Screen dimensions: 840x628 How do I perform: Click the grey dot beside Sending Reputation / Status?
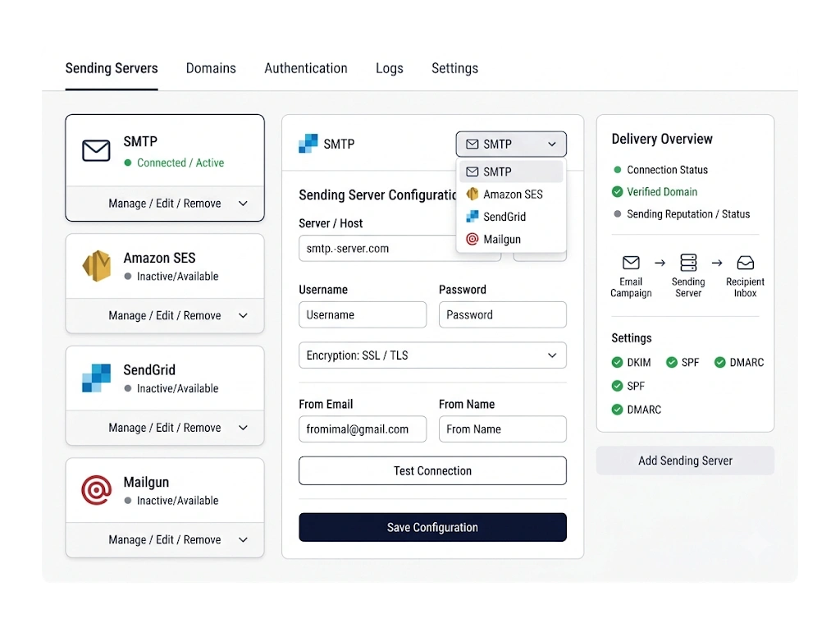(x=617, y=214)
